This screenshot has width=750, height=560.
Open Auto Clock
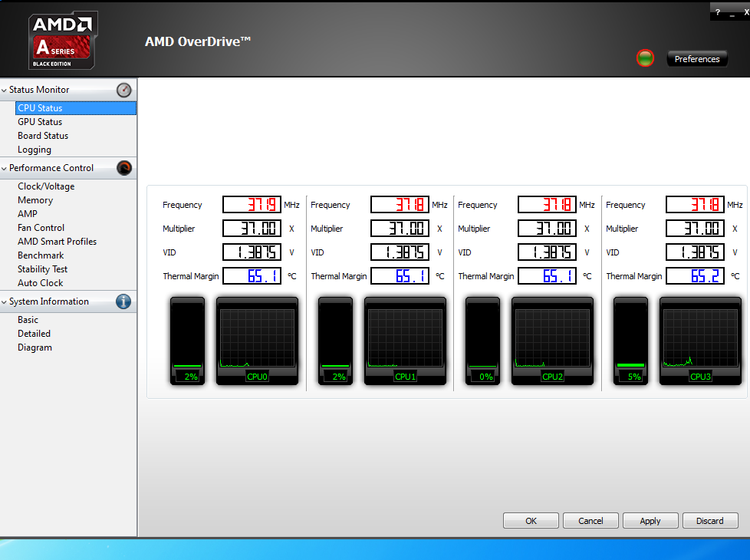40,283
